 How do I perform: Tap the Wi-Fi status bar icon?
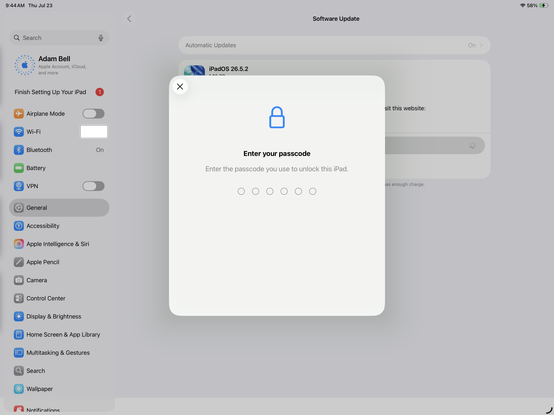[x=523, y=5]
